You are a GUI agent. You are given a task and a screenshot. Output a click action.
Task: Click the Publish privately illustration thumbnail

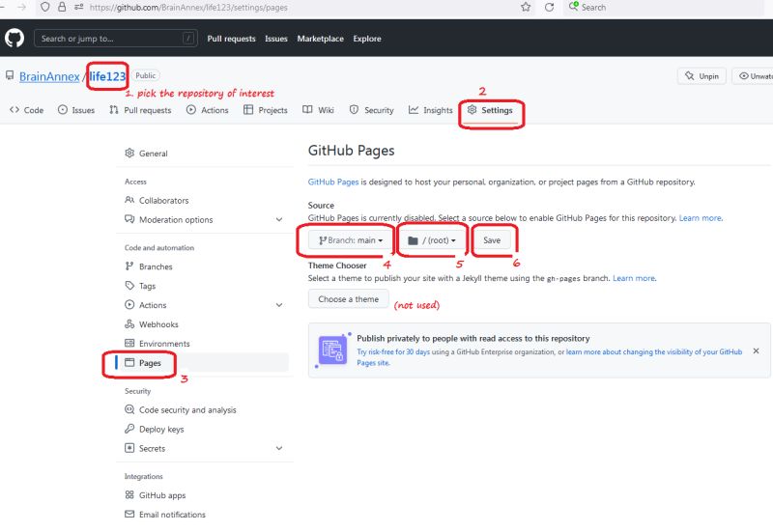332,350
